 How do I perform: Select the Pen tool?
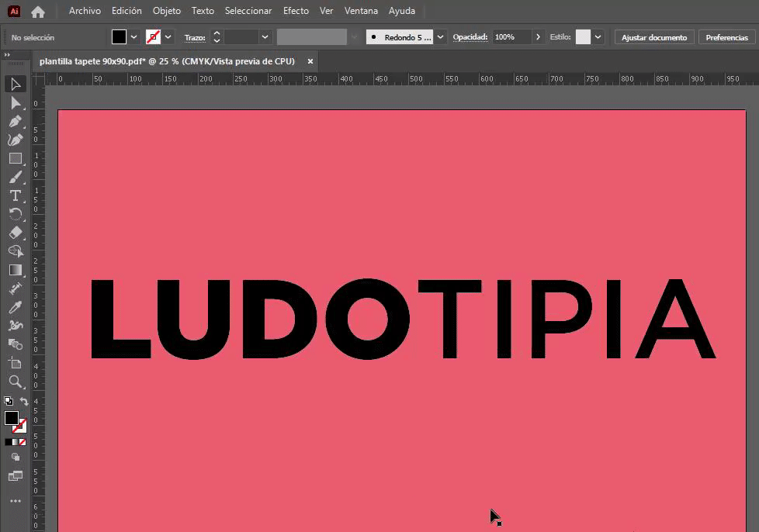(16, 122)
